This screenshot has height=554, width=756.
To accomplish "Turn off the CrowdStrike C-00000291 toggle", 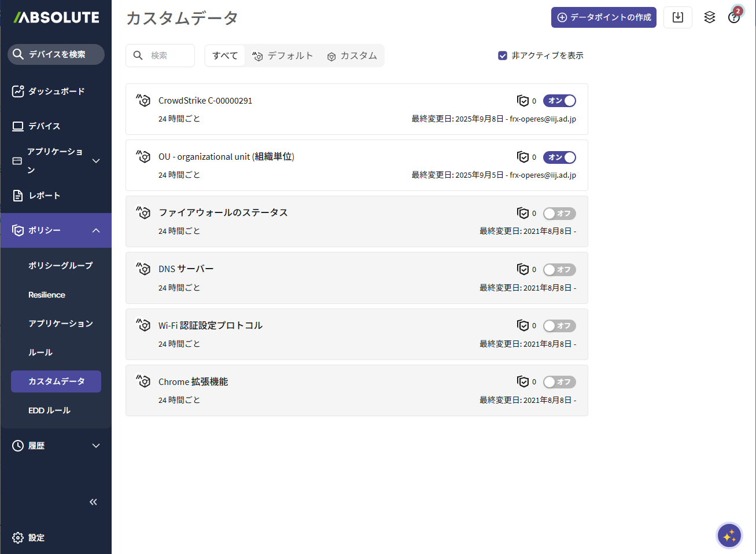I will point(559,101).
